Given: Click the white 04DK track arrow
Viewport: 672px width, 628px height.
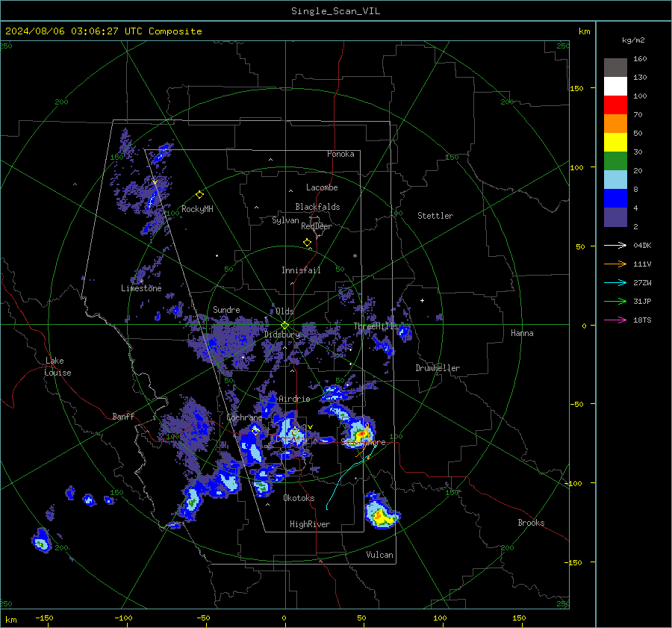Looking at the screenshot, I should pyautogui.click(x=615, y=245).
